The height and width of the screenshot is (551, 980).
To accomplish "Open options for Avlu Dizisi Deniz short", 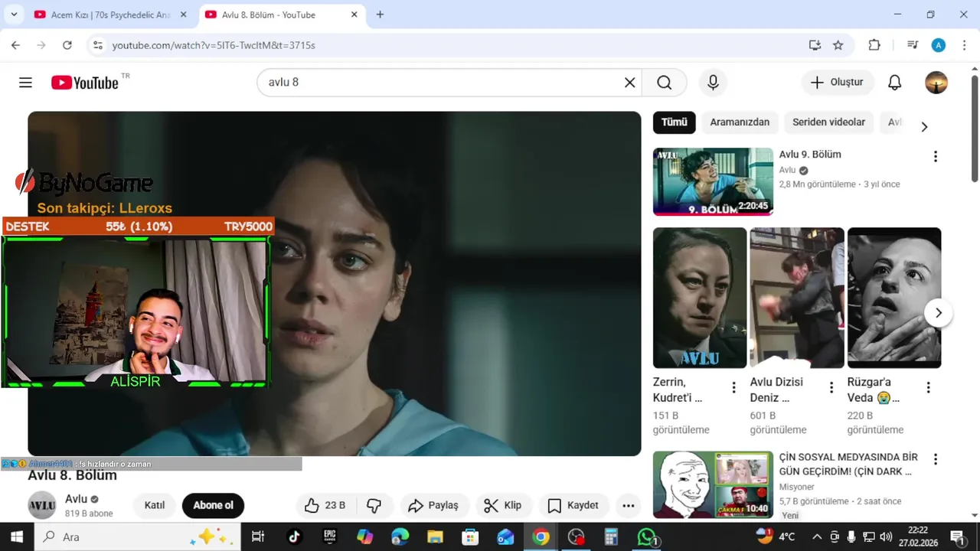I will [831, 388].
